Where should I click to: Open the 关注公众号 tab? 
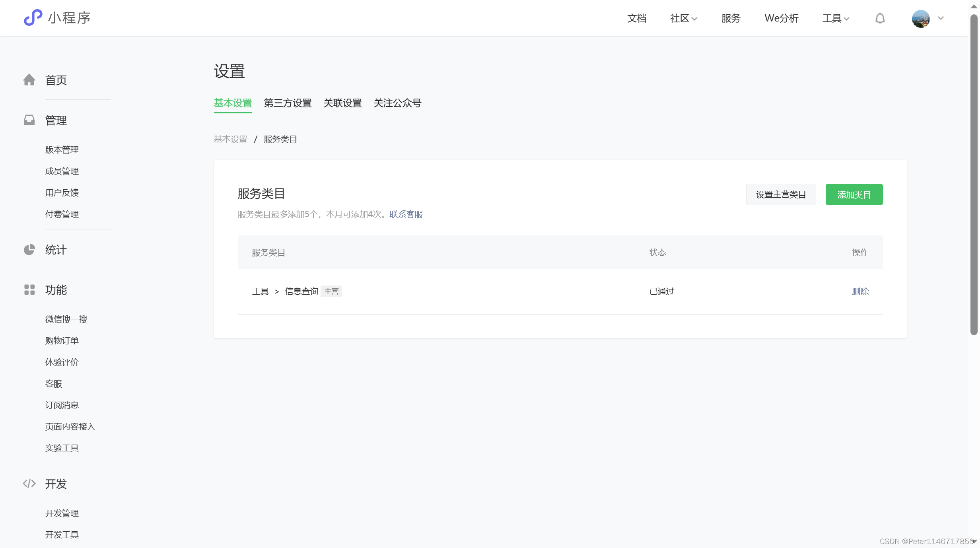[397, 103]
